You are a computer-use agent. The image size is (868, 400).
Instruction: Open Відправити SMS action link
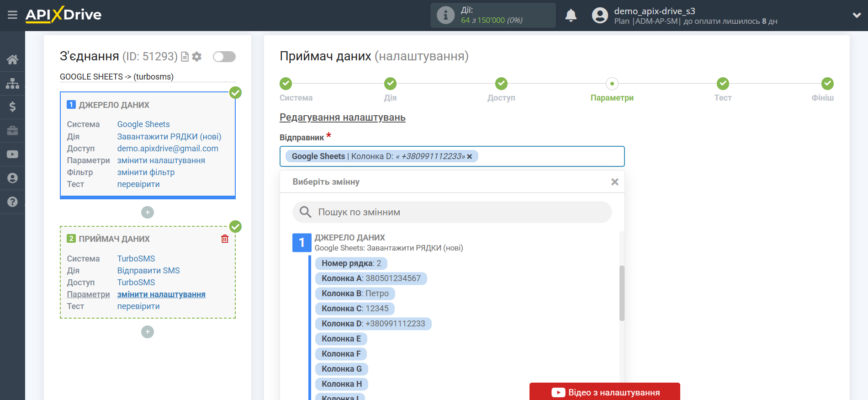coord(148,271)
